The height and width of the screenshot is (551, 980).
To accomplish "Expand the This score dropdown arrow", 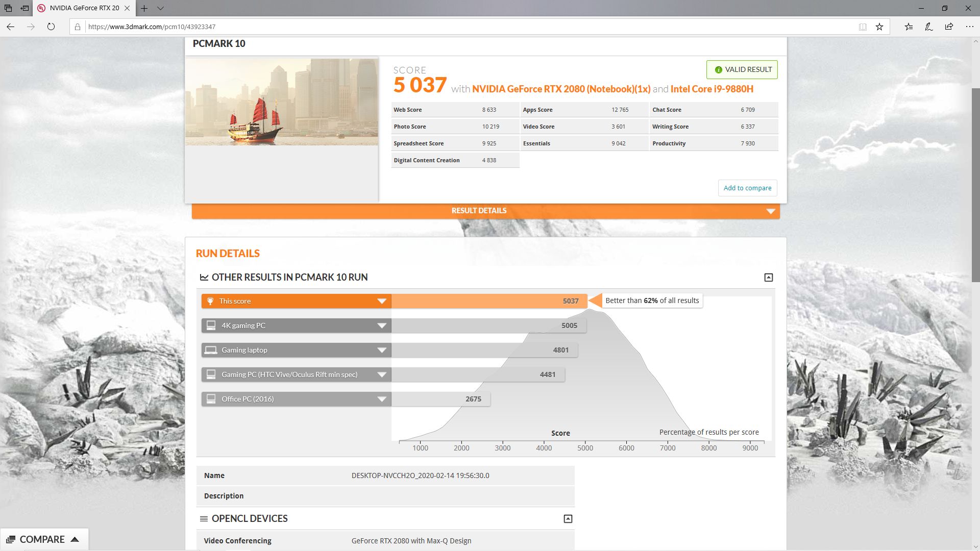I will pyautogui.click(x=382, y=302).
